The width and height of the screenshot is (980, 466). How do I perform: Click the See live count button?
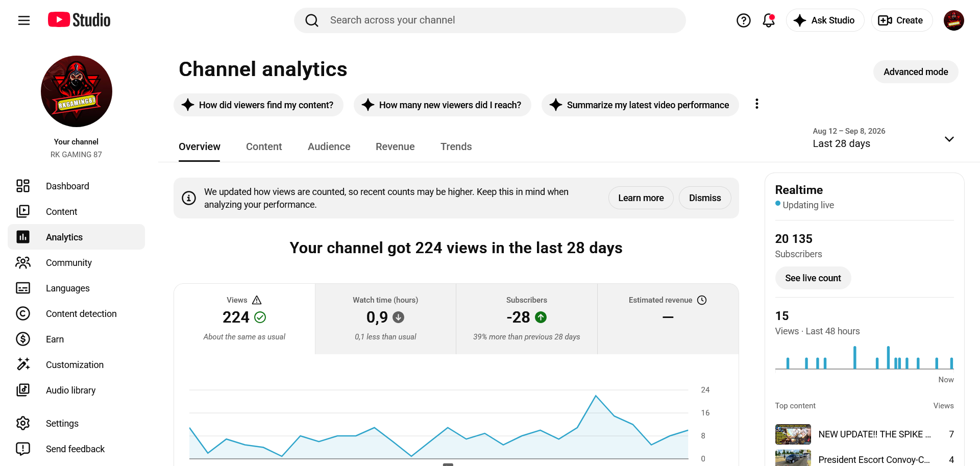coord(813,278)
